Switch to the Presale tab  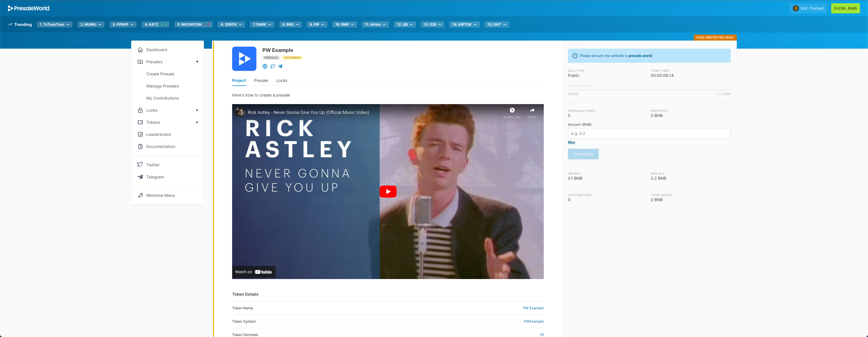point(261,80)
